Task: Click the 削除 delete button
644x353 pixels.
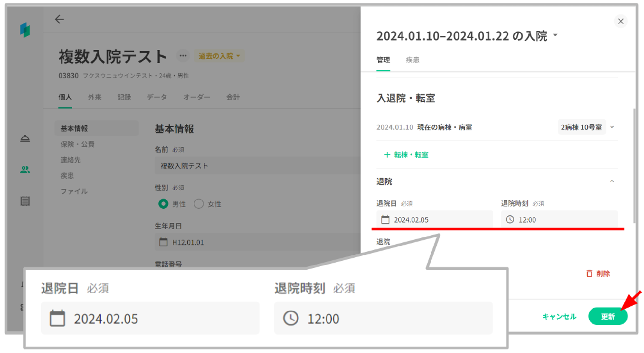Action: tap(598, 274)
